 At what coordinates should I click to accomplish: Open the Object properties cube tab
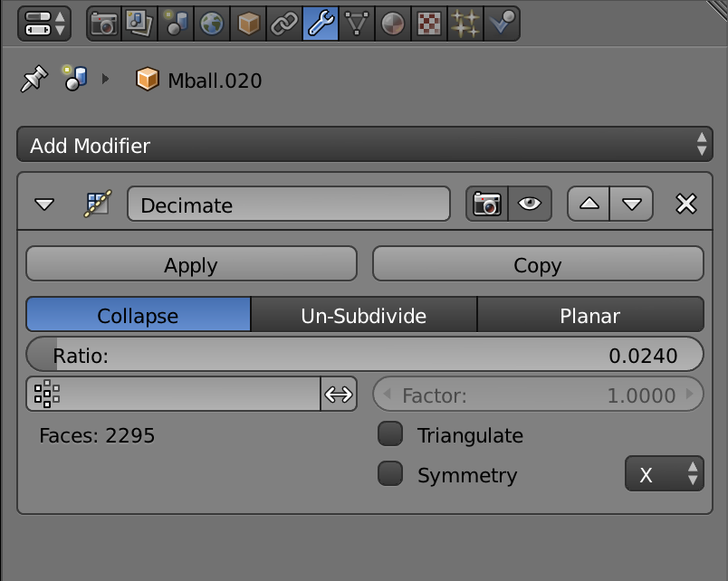pyautogui.click(x=248, y=24)
